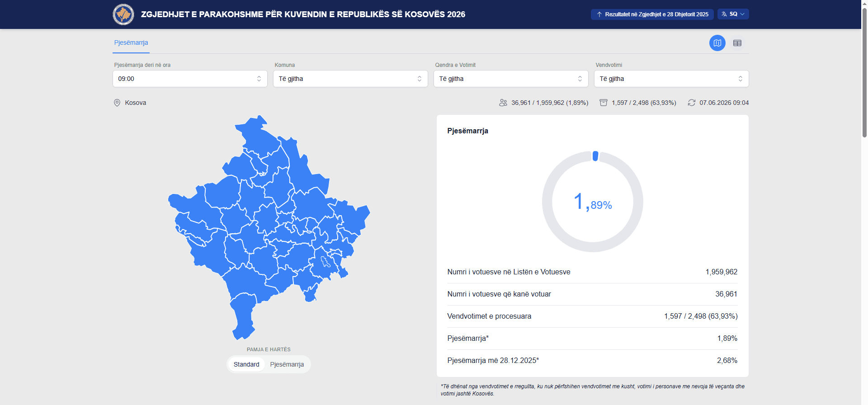Click the 1,597 / 2,498 (63,93%) header summary
The height and width of the screenshot is (405, 868).
point(644,103)
